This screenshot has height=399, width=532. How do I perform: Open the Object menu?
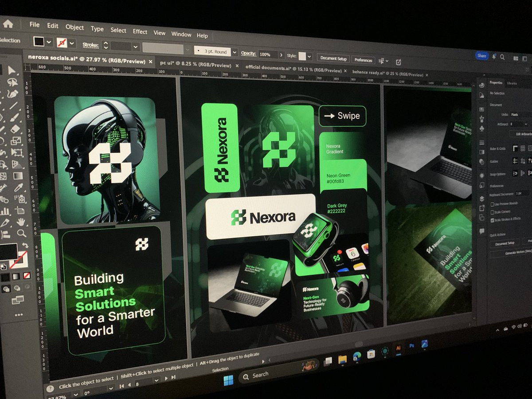click(74, 27)
